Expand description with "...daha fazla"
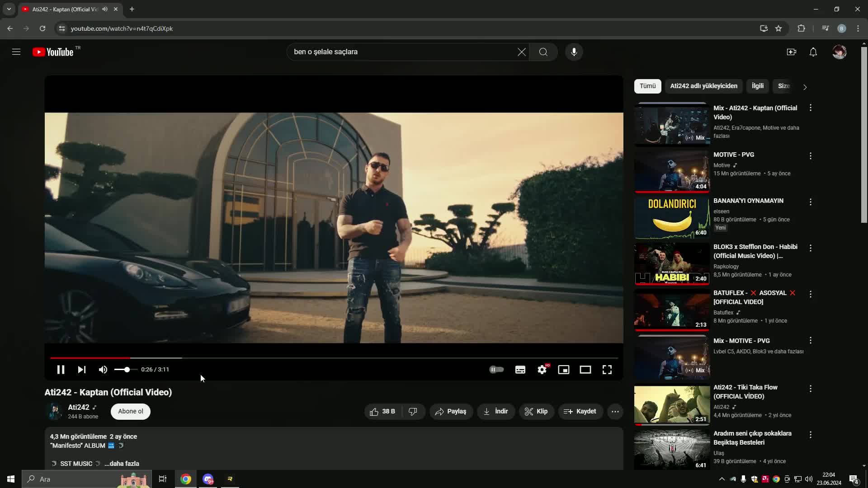The image size is (868, 488). click(122, 464)
